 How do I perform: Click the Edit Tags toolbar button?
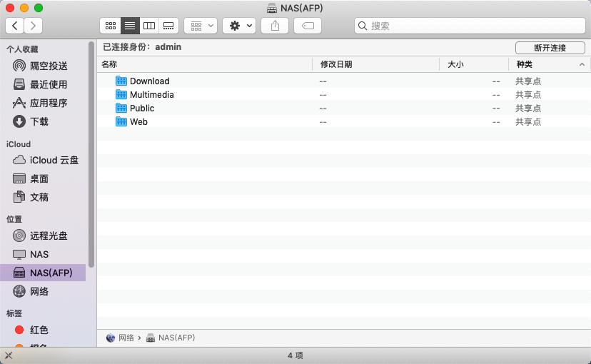(308, 26)
